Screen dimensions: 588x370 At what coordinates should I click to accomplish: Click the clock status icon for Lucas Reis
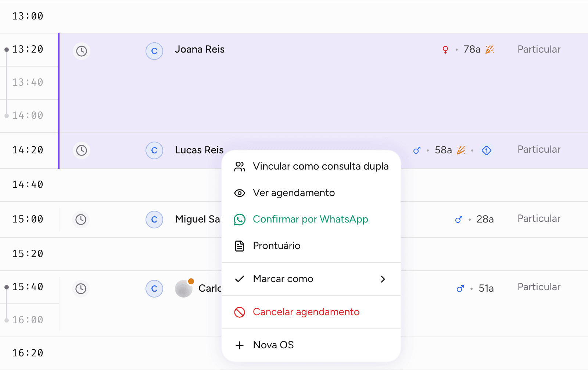pyautogui.click(x=82, y=150)
